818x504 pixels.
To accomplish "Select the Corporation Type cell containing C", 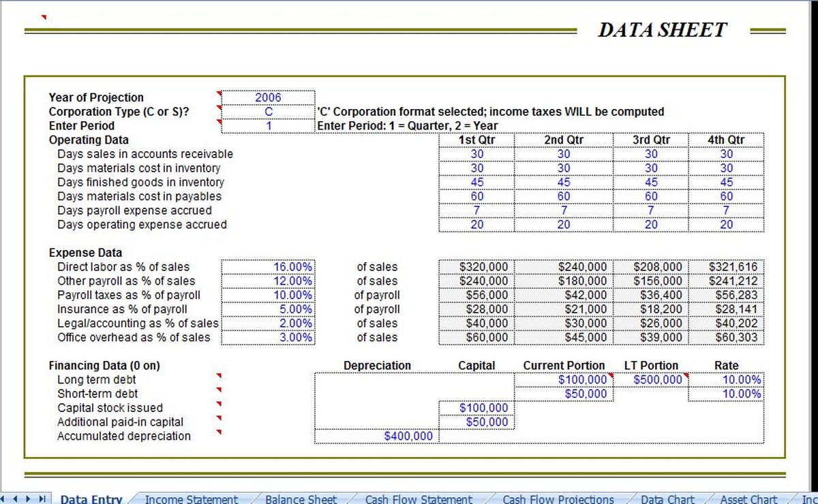I will point(268,112).
